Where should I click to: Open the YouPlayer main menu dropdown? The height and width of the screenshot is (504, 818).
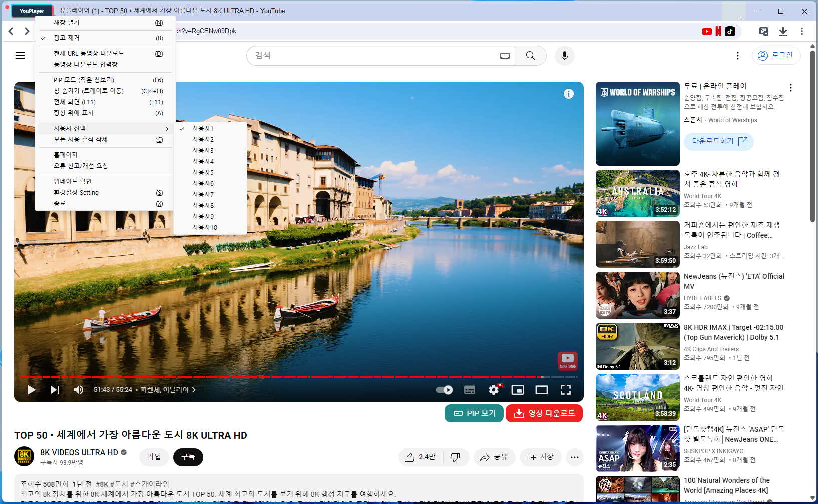point(32,11)
